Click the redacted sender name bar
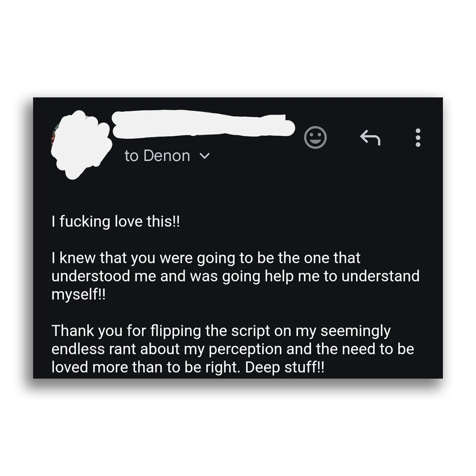The image size is (476, 476). 203,124
